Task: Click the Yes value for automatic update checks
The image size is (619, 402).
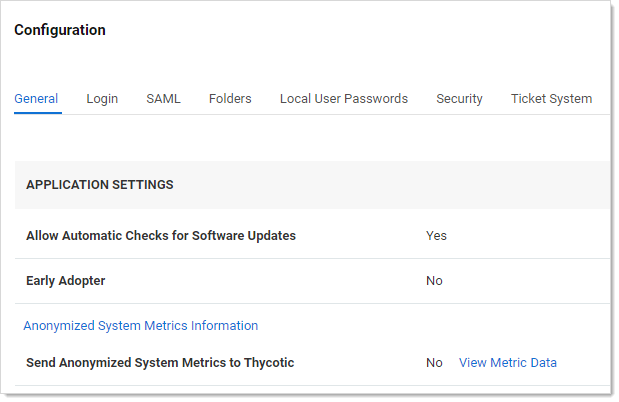Action: pyautogui.click(x=436, y=236)
